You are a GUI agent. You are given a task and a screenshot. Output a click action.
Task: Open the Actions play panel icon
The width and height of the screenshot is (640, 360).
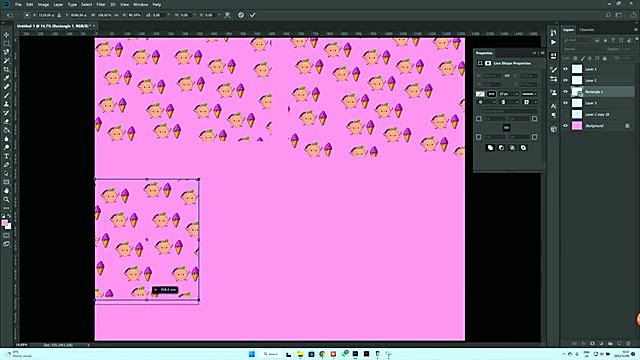[553, 42]
